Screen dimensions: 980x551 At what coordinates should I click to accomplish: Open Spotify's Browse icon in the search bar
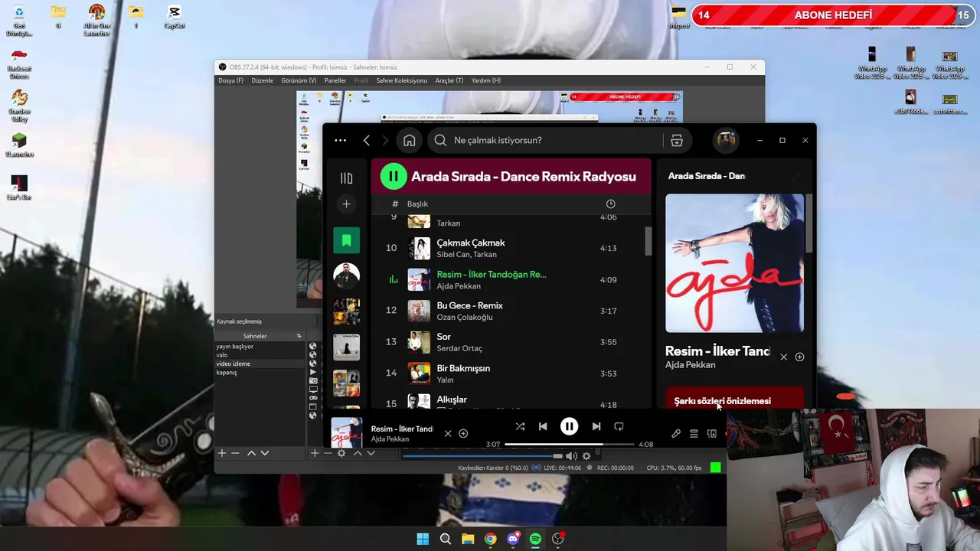pos(677,140)
